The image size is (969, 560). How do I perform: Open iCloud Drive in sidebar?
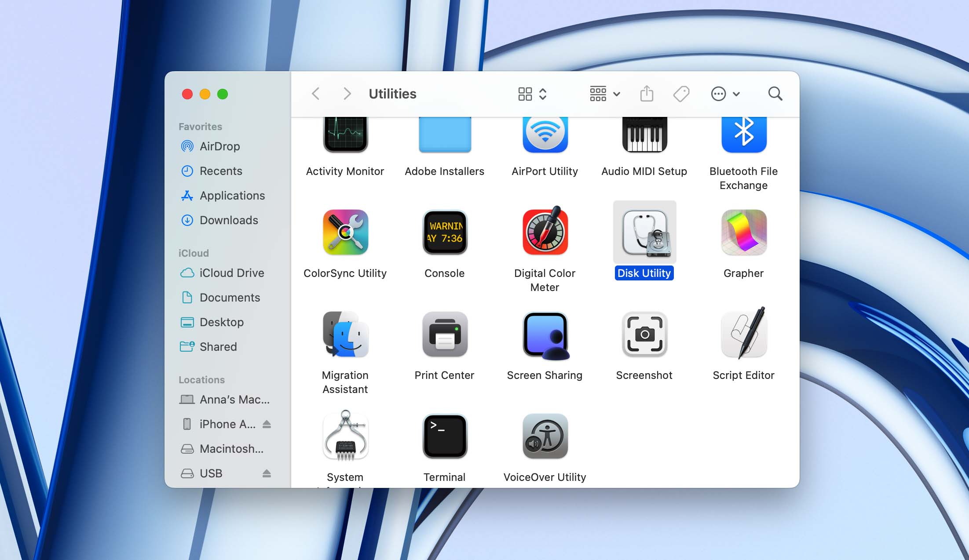click(231, 273)
